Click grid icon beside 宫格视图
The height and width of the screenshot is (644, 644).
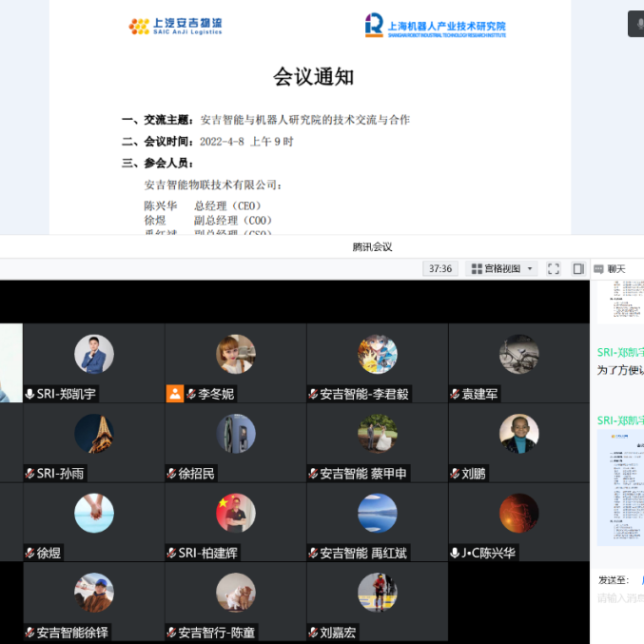(x=477, y=268)
